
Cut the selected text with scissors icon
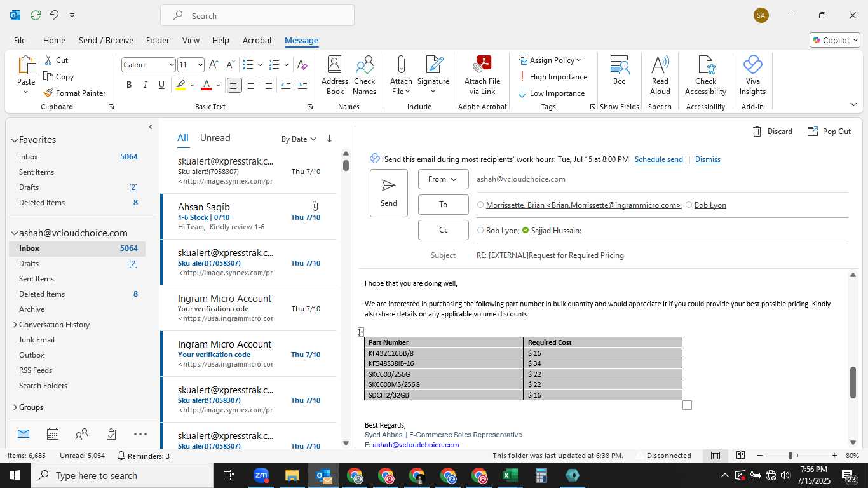[56, 60]
